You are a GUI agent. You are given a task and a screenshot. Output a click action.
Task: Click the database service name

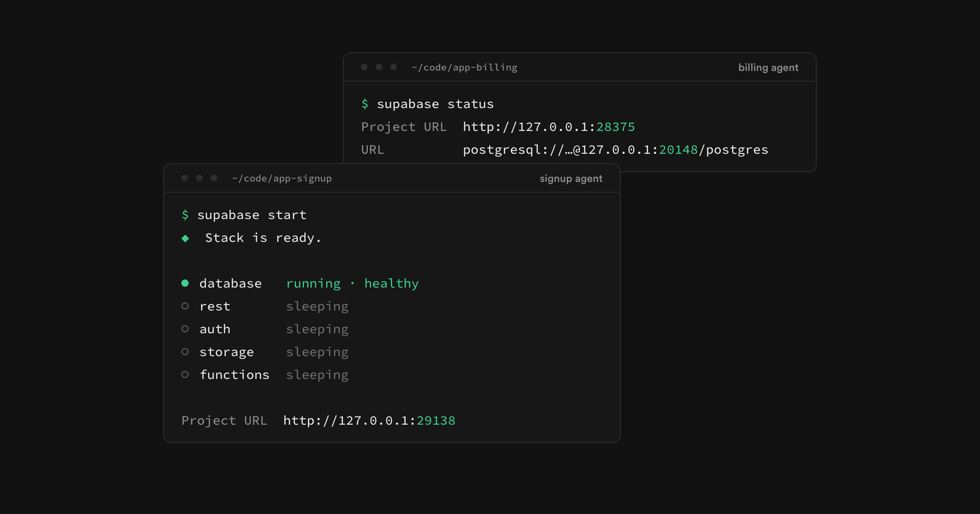pos(231,284)
